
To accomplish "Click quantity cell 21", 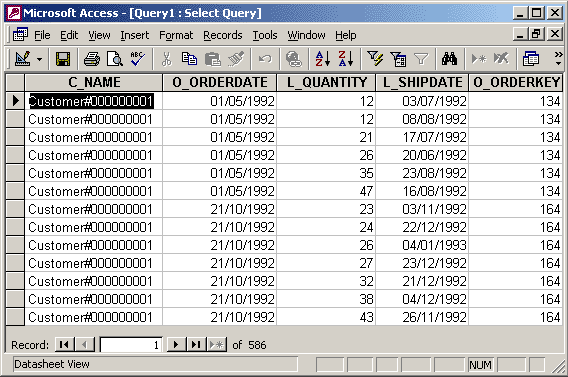I will pyautogui.click(x=326, y=137).
